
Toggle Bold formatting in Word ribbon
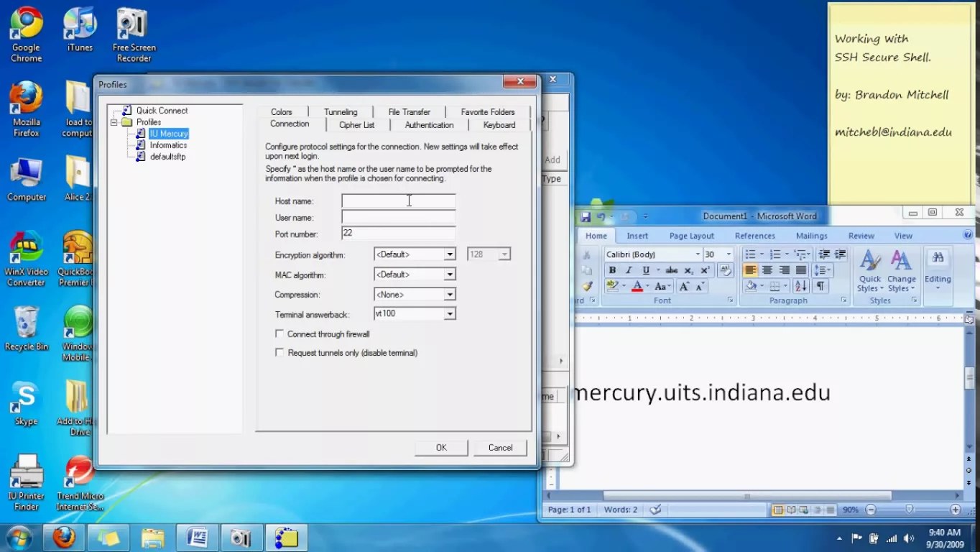[613, 270]
